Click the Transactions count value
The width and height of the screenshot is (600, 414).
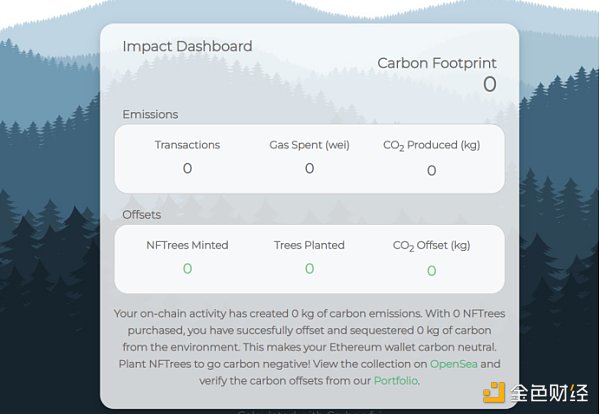pos(187,169)
